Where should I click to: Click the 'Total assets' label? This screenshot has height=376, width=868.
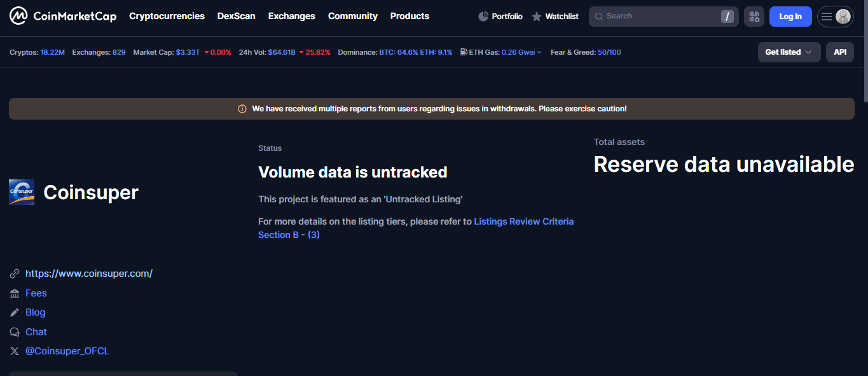point(619,142)
